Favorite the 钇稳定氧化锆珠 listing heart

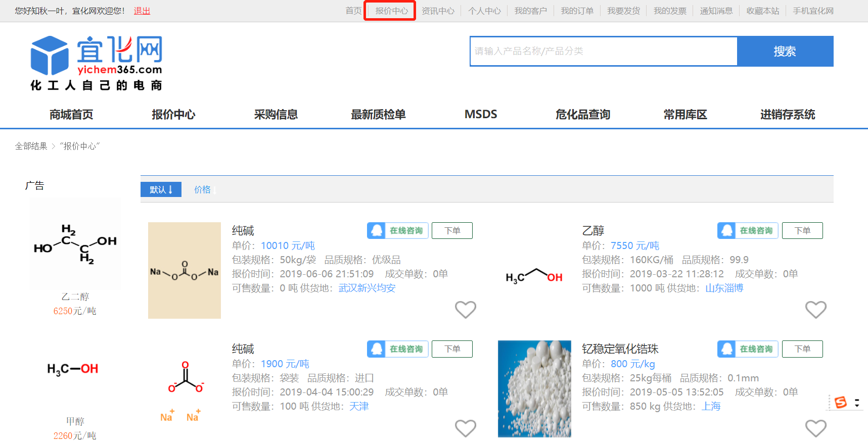pyautogui.click(x=815, y=428)
